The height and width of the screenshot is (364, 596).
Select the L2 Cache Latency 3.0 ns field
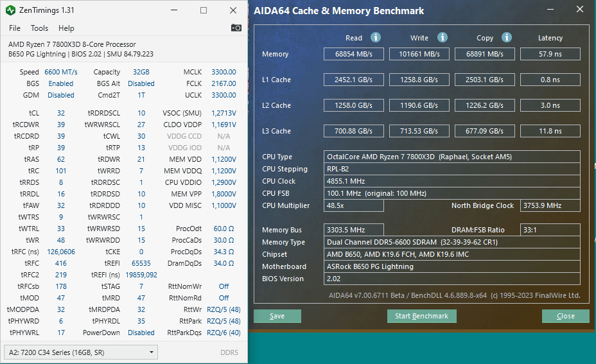click(550, 105)
